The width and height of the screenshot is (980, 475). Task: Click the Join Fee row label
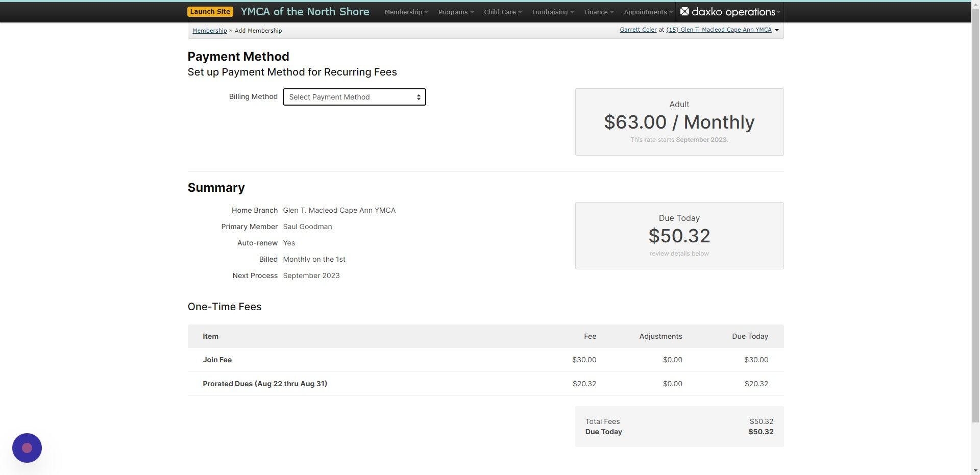[x=217, y=360]
